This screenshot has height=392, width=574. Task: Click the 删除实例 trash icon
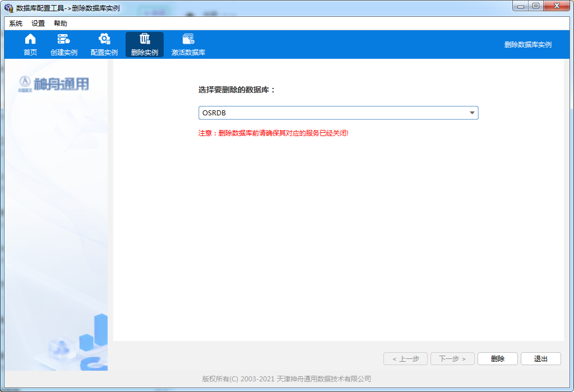point(145,39)
